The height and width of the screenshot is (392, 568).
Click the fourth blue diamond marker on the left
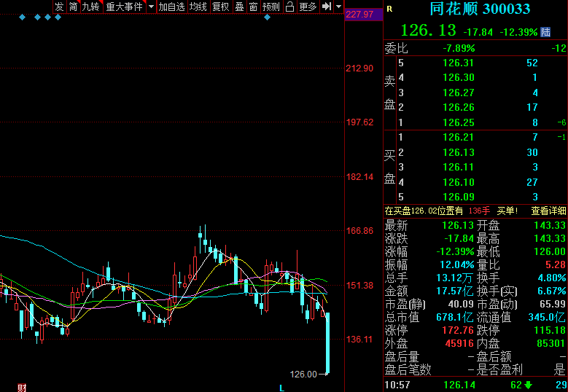pyautogui.click(x=58, y=17)
